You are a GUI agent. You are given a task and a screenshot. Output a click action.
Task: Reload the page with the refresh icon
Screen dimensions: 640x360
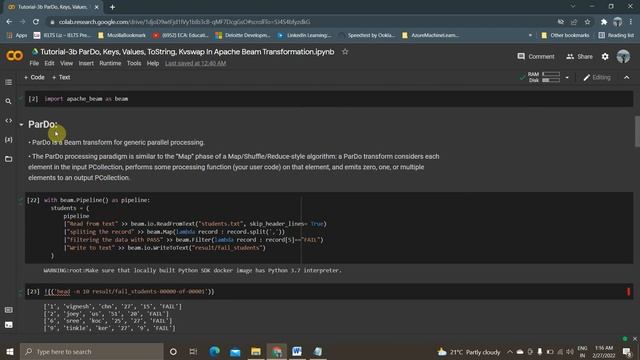36,22
